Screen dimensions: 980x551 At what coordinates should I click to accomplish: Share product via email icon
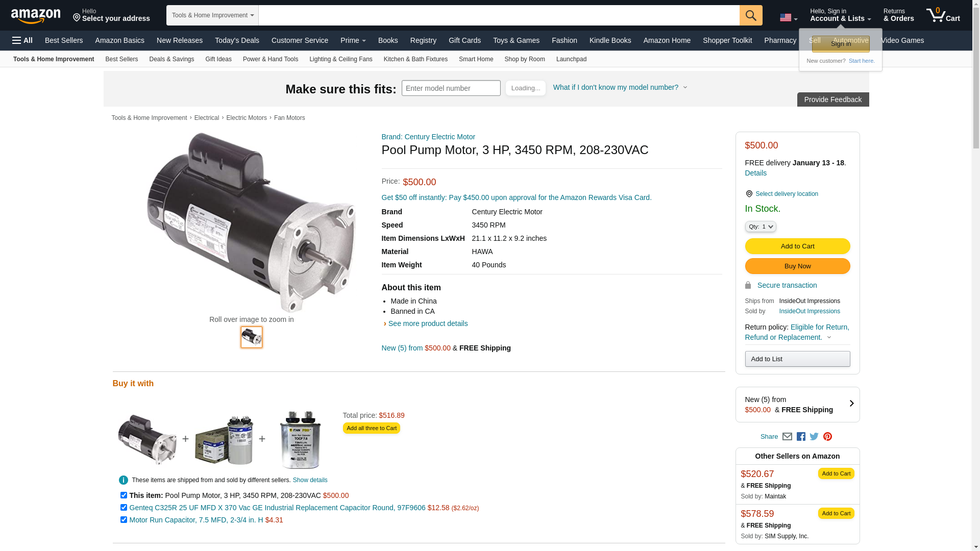coord(787,437)
